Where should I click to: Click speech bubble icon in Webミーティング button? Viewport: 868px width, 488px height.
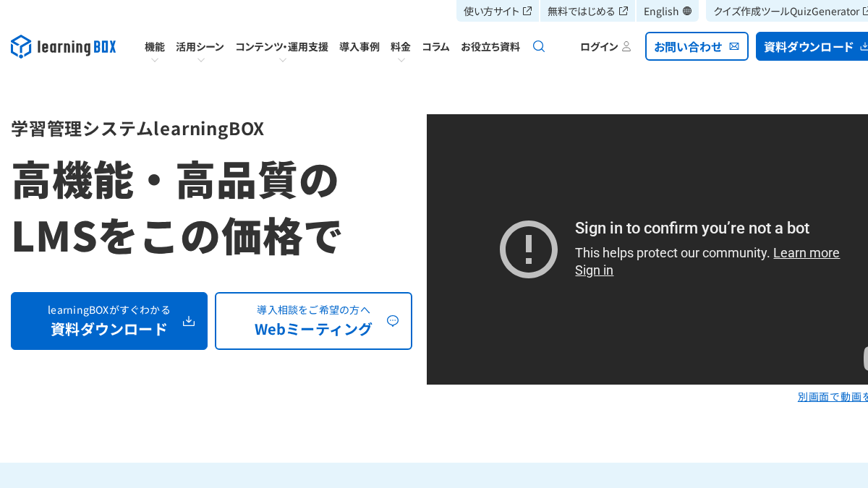point(393,321)
